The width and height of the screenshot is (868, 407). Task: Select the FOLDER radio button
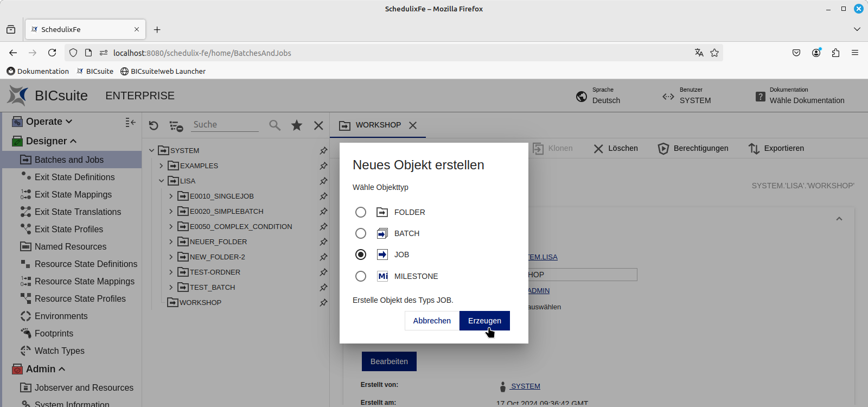[x=361, y=212]
